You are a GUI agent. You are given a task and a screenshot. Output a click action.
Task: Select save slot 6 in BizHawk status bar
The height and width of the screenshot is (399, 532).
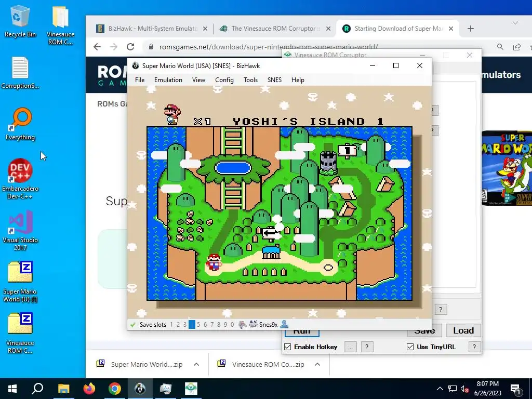tap(205, 325)
